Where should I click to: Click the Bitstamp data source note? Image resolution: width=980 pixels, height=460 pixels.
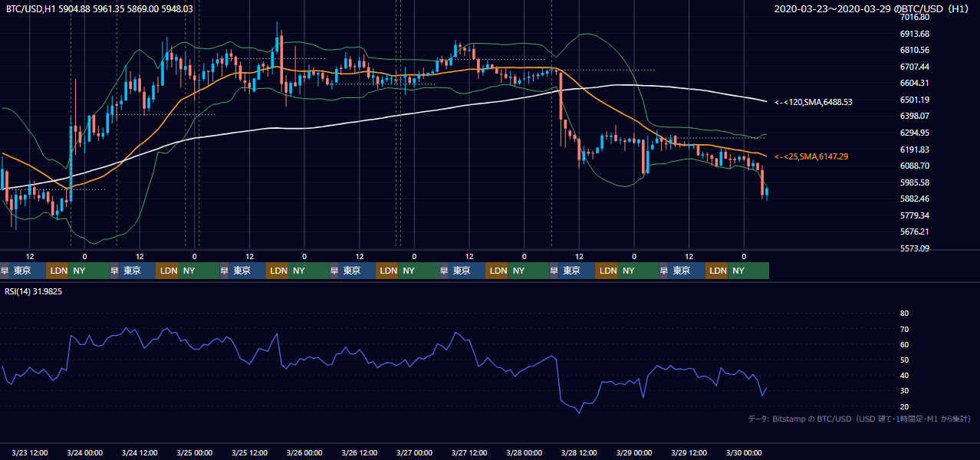click(860, 419)
